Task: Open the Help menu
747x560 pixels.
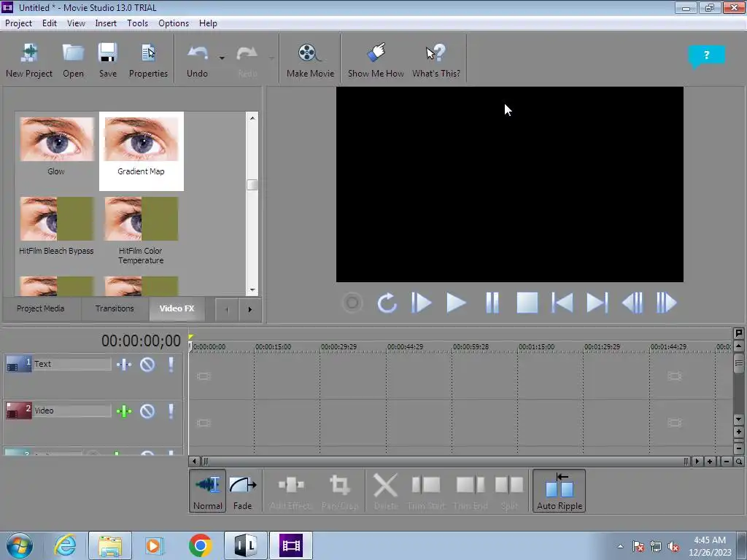Action: click(208, 23)
